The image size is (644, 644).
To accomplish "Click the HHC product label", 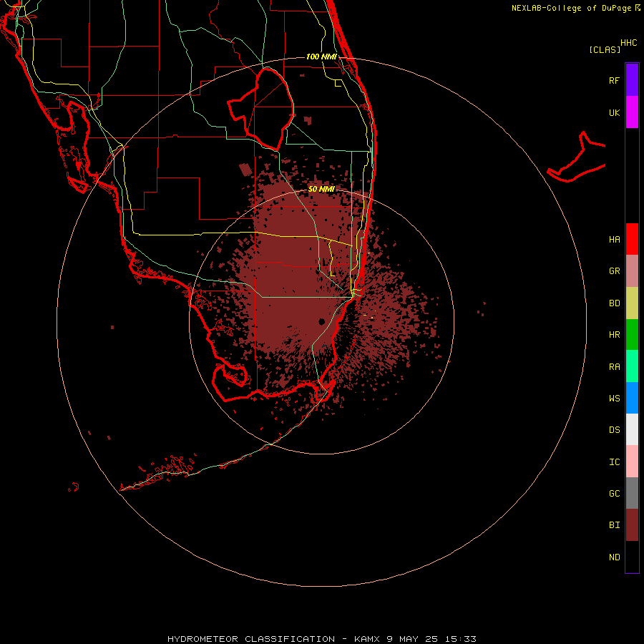I will (628, 43).
